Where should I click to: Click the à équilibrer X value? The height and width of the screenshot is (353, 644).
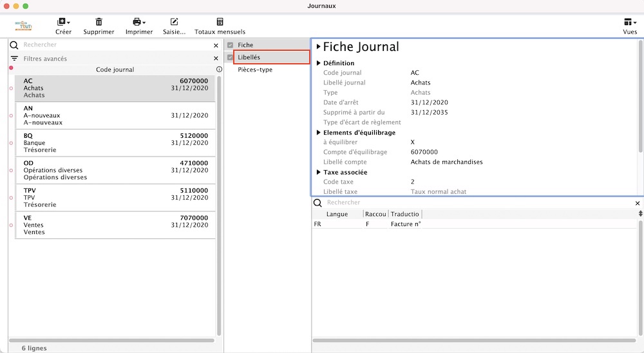[x=412, y=142]
